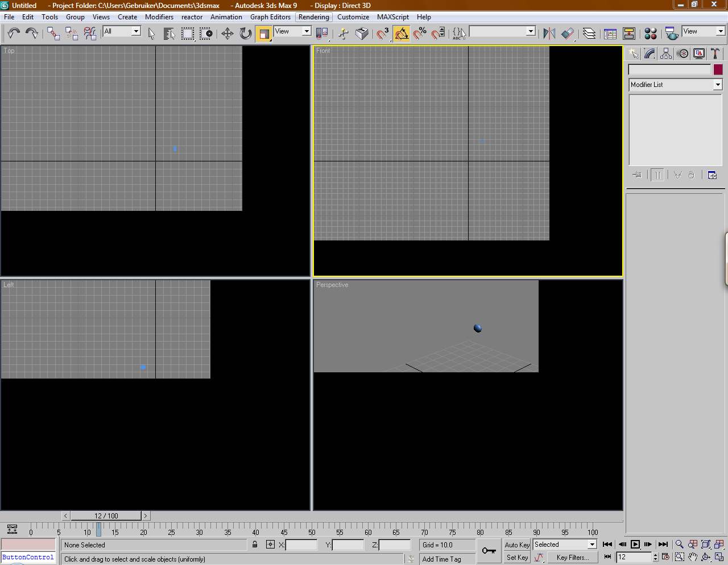Open the Curve Editor from the toolbar
This screenshot has width=728, height=565.
[610, 34]
